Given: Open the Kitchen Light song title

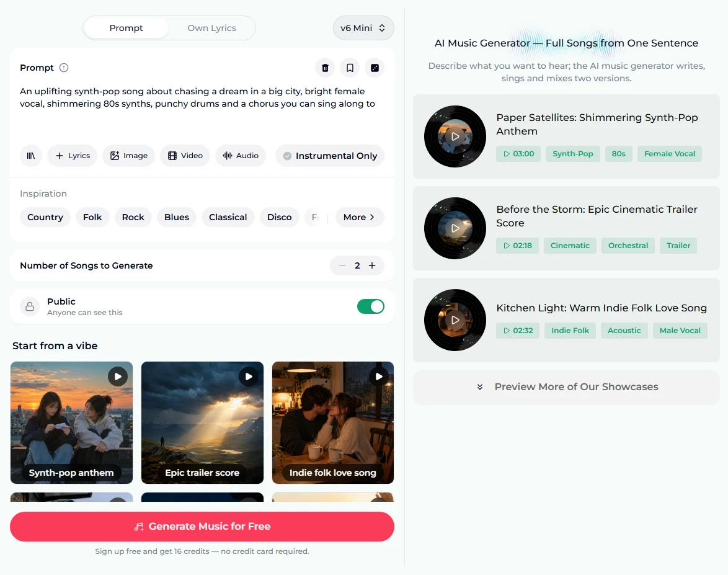Looking at the screenshot, I should [601, 308].
